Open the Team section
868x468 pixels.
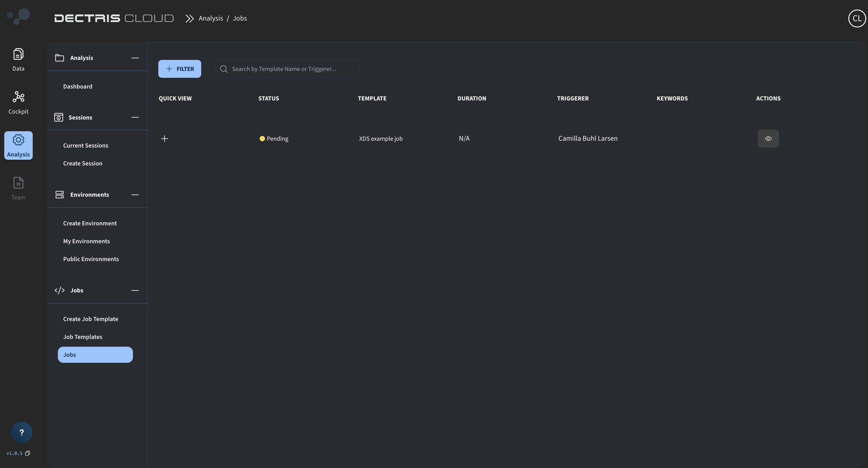point(18,188)
